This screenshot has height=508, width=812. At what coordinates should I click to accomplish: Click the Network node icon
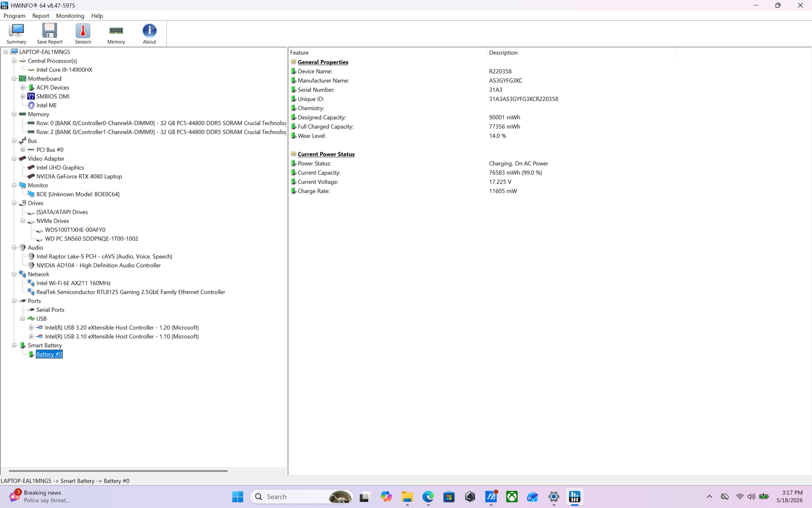[22, 274]
